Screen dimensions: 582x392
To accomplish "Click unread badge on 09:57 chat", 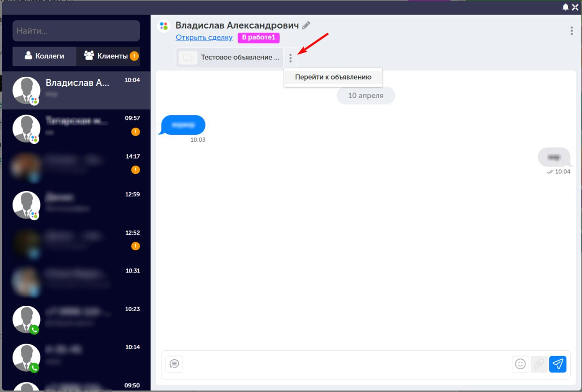I will tap(135, 132).
